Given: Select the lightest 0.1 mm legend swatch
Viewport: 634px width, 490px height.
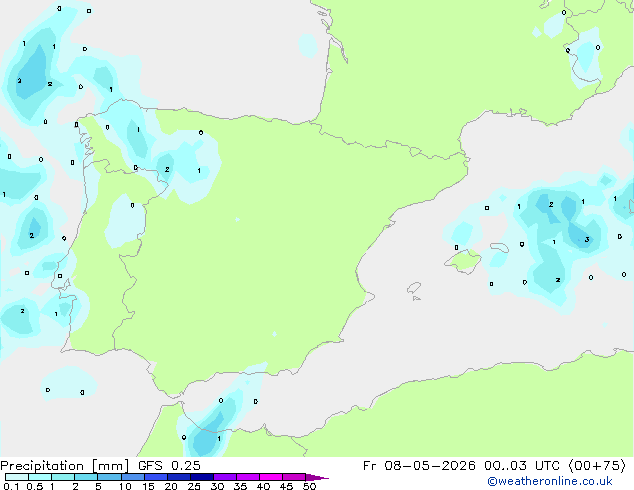Looking at the screenshot, I should point(17,477).
